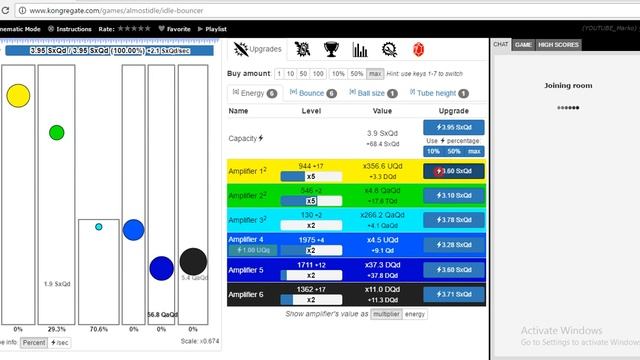The height and width of the screenshot is (360, 640).
Task: Open the CHAT tab
Action: 501,44
